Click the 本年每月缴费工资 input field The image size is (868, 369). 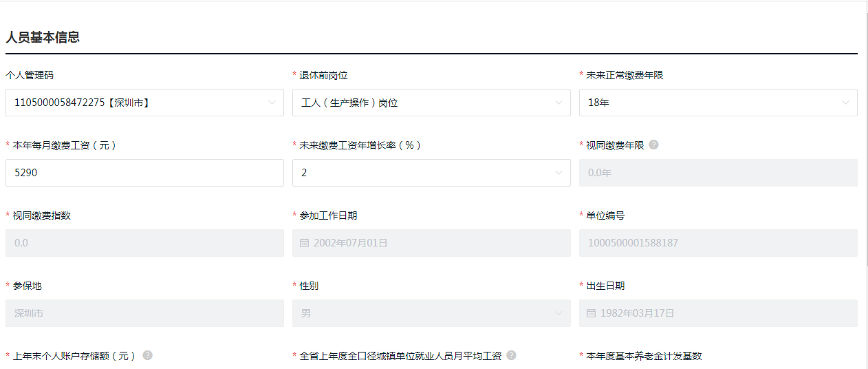coord(144,173)
